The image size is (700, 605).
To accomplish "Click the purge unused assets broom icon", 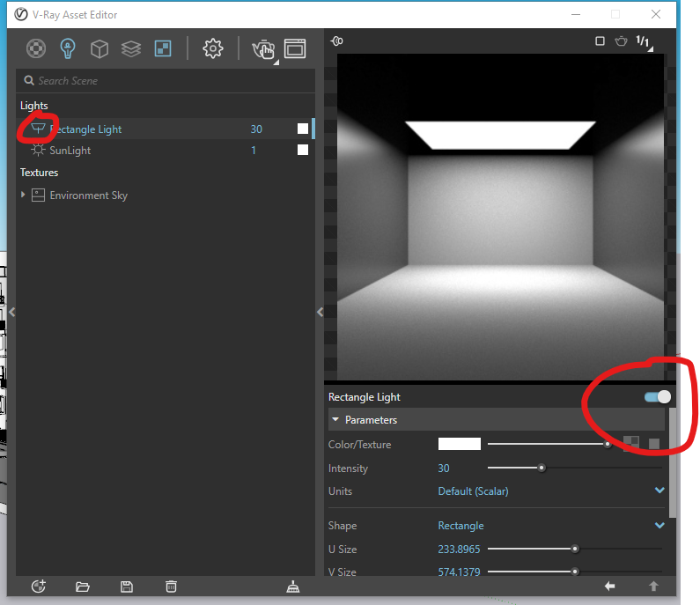I will coord(293,587).
